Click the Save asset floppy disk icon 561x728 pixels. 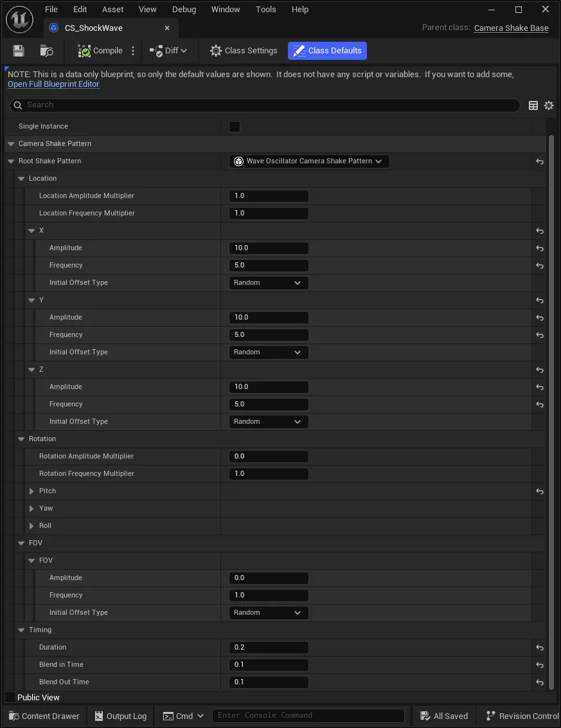pos(19,51)
